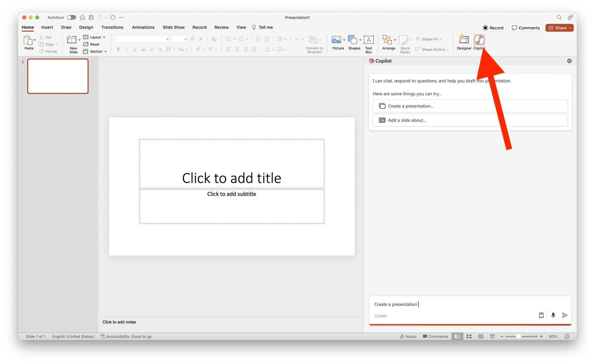Viewport: 595px width, 364px height.
Task: Open the Shapes gallery icon
Action: click(353, 40)
